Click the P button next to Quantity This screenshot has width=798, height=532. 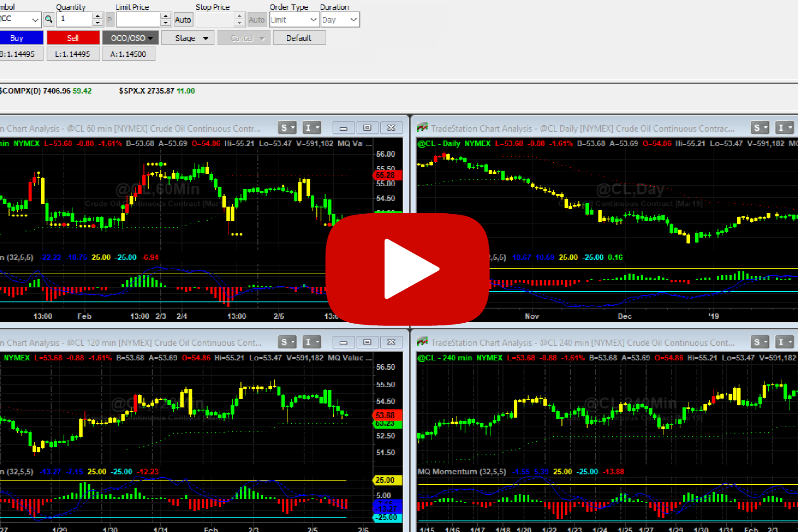click(110, 20)
